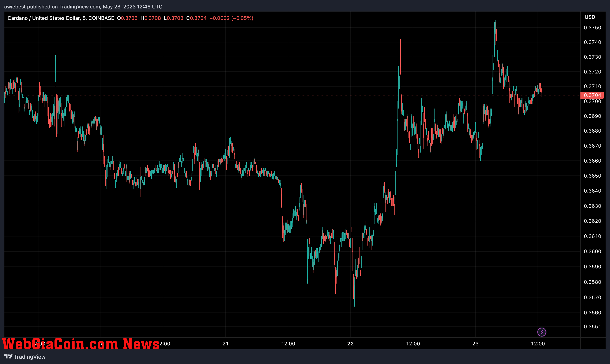
Task: Click the 0.3740 price axis label
Action: (592, 42)
